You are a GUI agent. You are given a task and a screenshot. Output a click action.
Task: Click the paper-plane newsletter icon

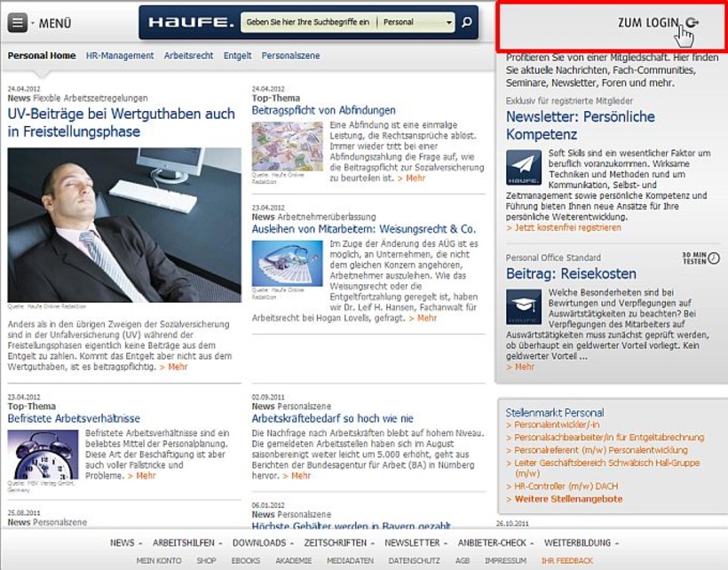click(x=522, y=166)
